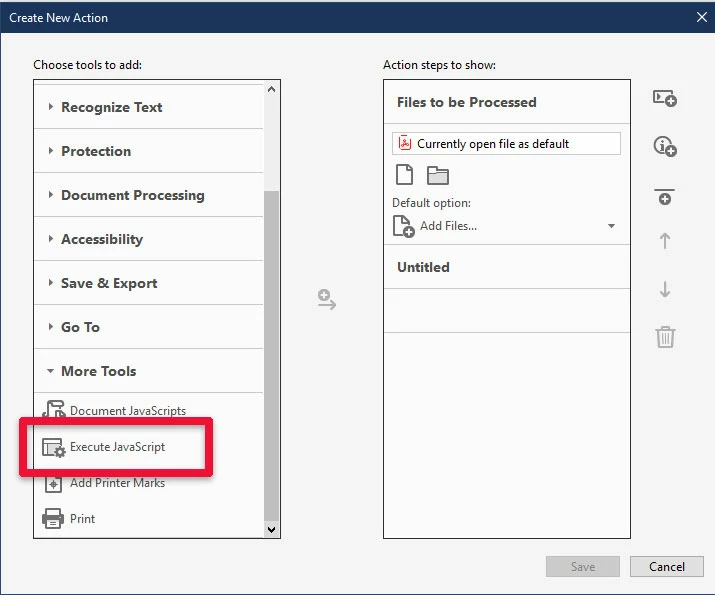Screen dimensions: 715x595
Task: Click the add instruction step icon
Action: (665, 146)
